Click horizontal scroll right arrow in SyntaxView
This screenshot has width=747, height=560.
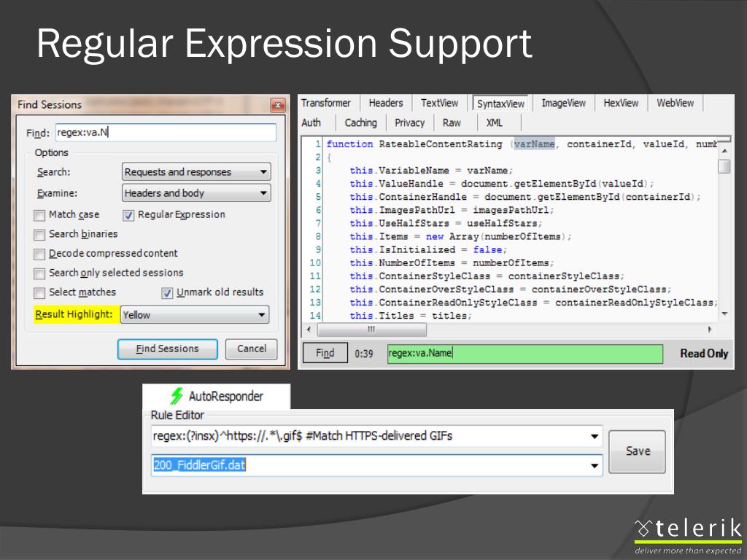710,329
